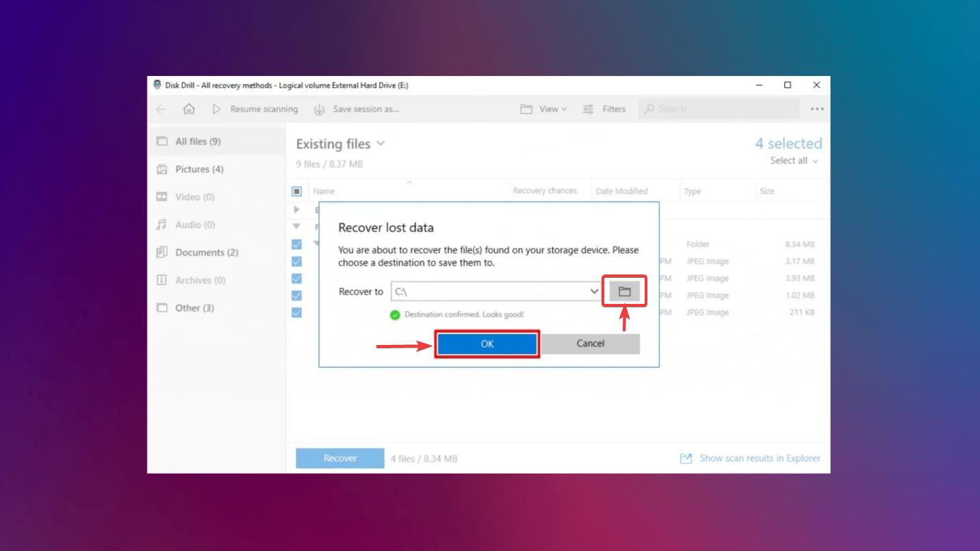Click the 3.17 MB size cell
980x551 pixels.
tap(800, 261)
